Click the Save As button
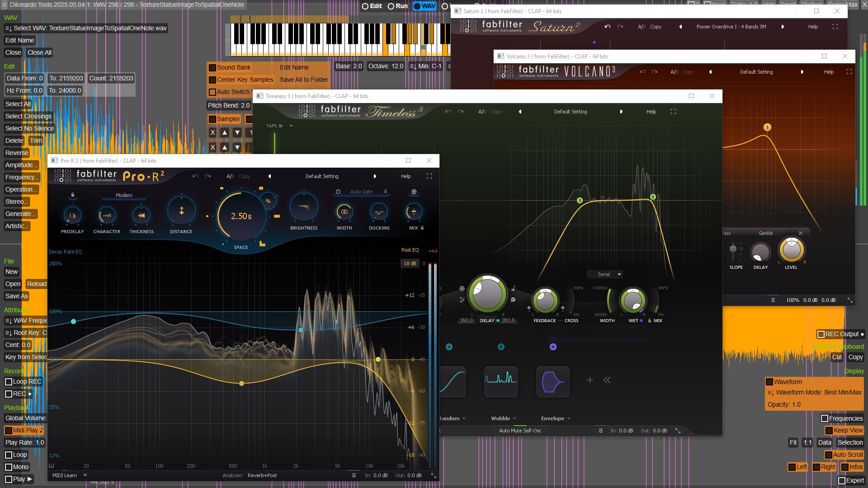 tap(17, 296)
